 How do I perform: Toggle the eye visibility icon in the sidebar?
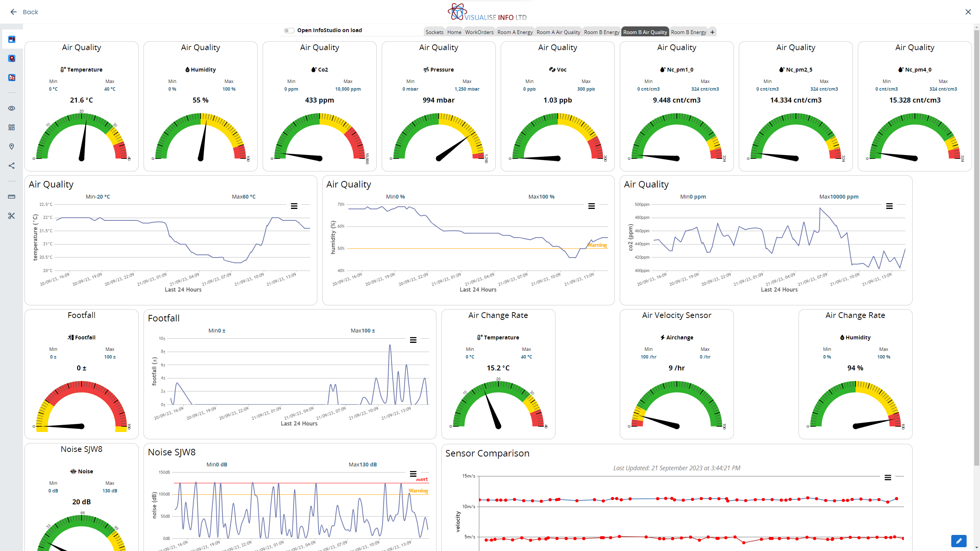click(11, 108)
